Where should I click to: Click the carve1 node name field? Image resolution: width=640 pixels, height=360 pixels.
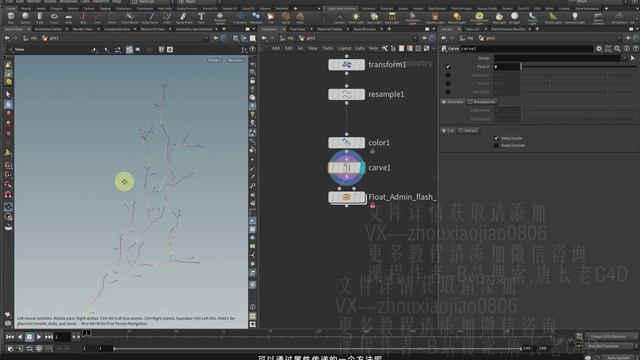pos(526,49)
